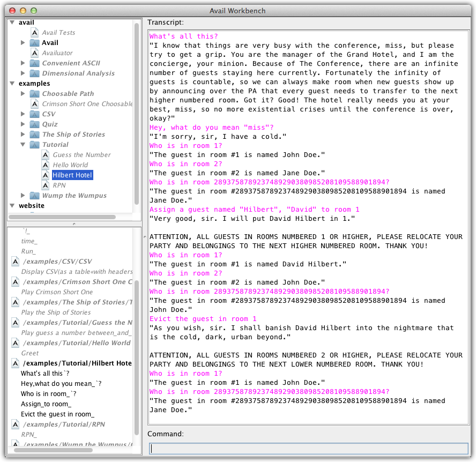
Task: Collapse the examples root node
Action: [x=12, y=83]
